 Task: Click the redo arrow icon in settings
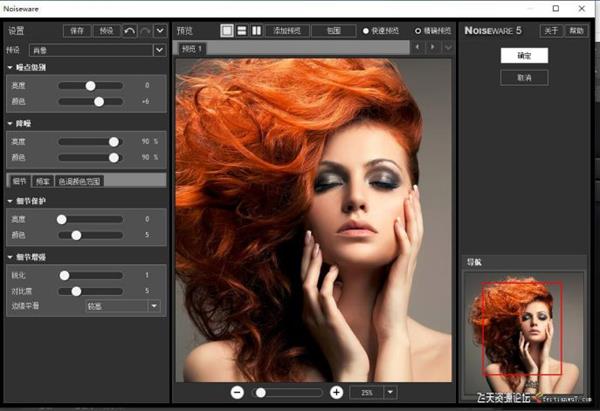pyautogui.click(x=145, y=31)
